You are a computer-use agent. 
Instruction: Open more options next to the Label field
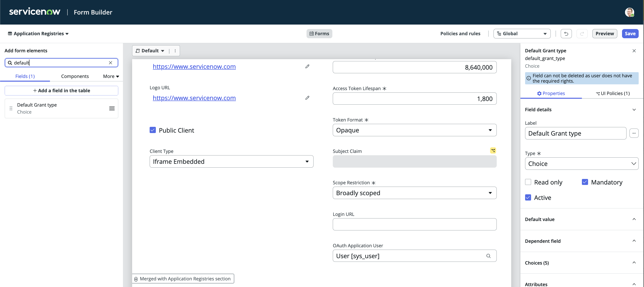pos(634,133)
